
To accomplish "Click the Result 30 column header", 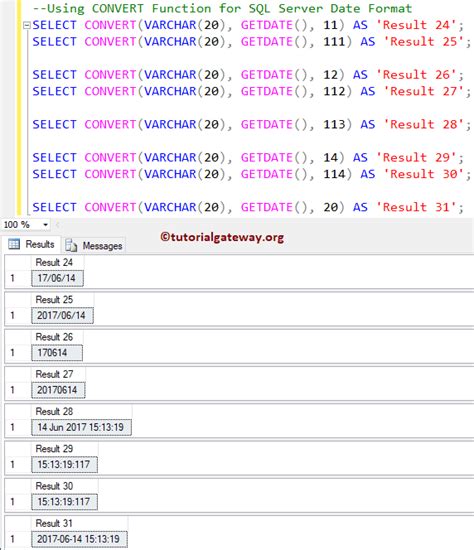I will pos(65,486).
